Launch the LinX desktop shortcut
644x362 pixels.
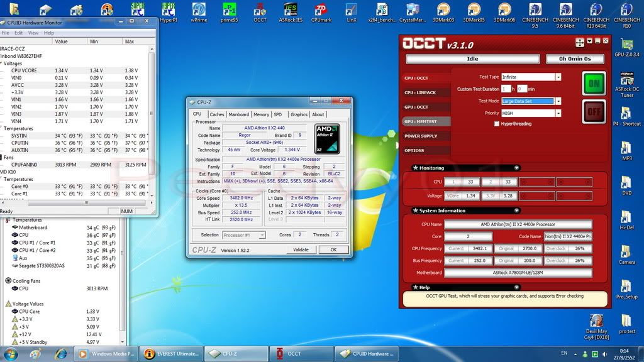[x=352, y=13]
